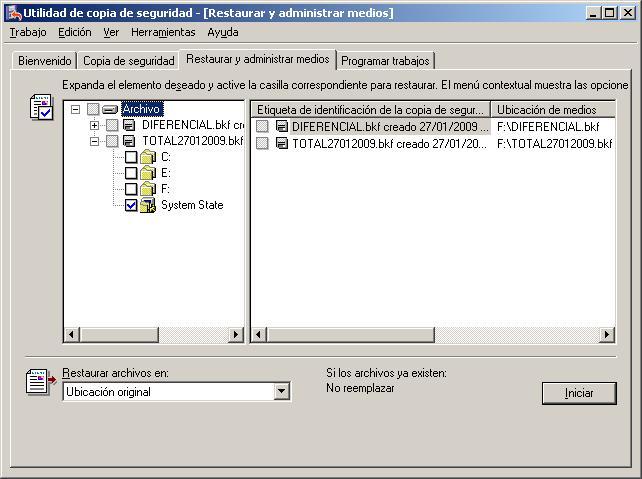Click the F: drive folder icon
Viewport: 642px width, 479px height.
pyautogui.click(x=147, y=189)
